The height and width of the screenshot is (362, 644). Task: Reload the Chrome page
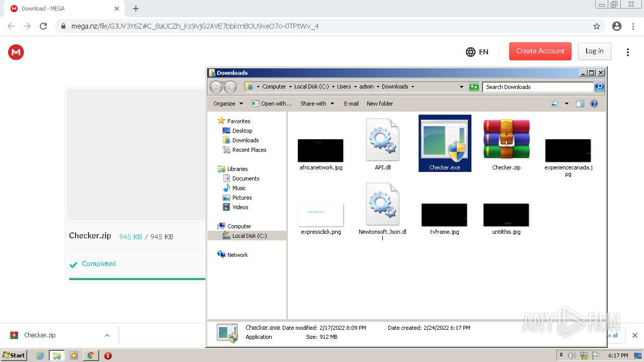click(x=43, y=26)
